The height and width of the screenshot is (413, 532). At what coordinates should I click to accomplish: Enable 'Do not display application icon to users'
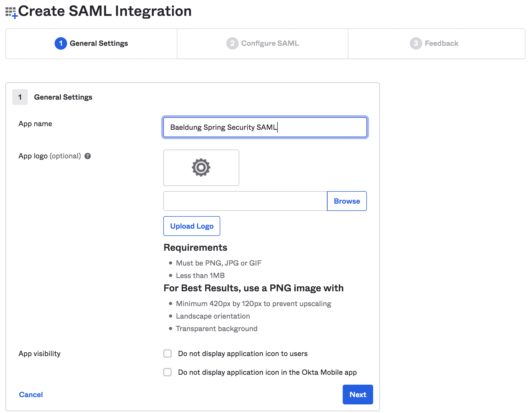[167, 353]
